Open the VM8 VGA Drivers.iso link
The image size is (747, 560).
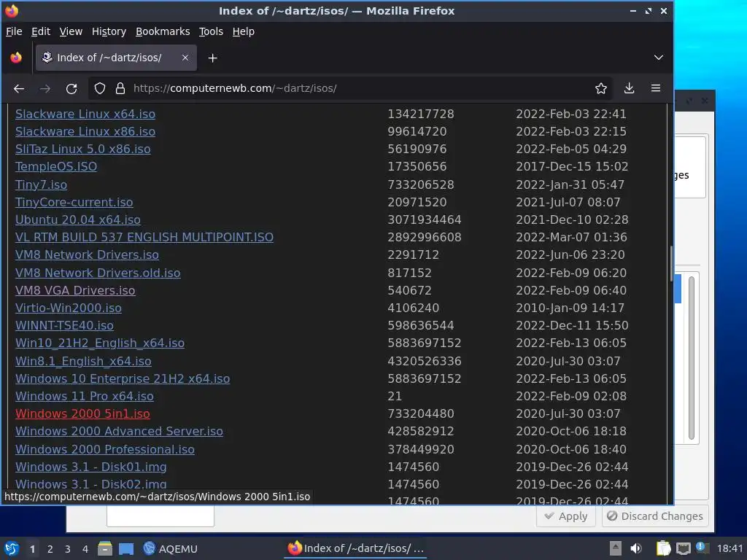click(x=75, y=291)
